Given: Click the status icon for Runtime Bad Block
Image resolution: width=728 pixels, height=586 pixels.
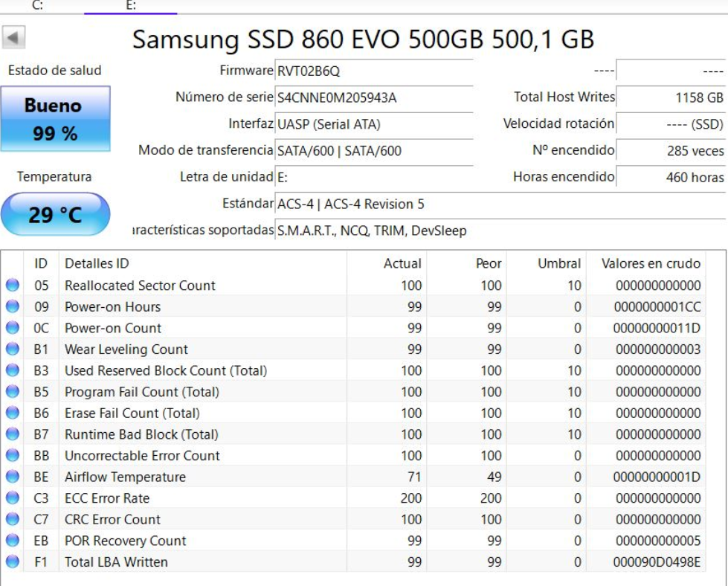Looking at the screenshot, I should tap(13, 434).
